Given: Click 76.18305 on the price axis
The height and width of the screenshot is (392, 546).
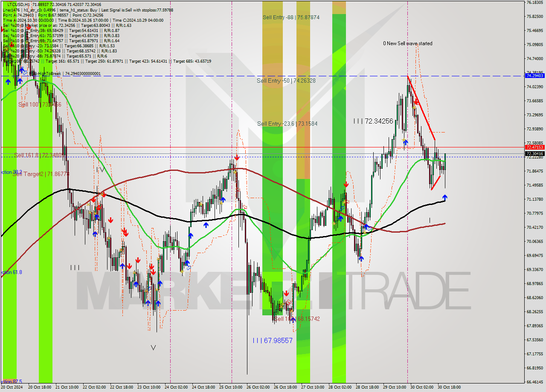Looking at the screenshot, I should click(x=534, y=2).
